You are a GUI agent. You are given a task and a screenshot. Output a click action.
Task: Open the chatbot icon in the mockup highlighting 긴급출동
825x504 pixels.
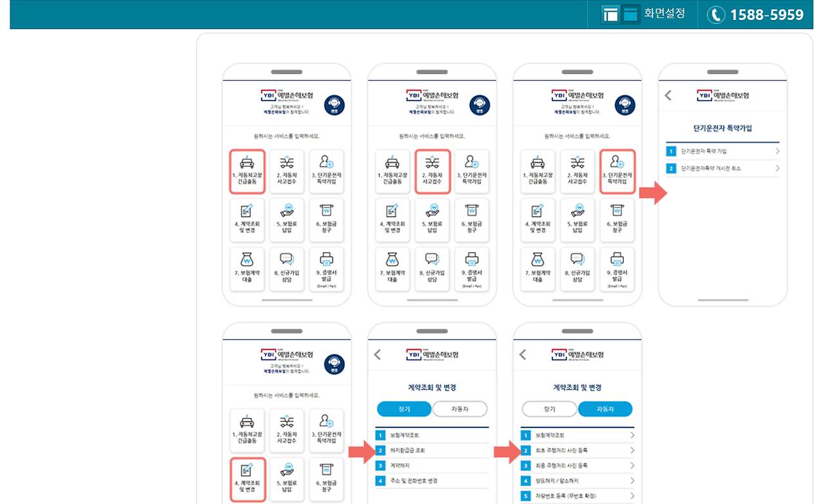[334, 104]
